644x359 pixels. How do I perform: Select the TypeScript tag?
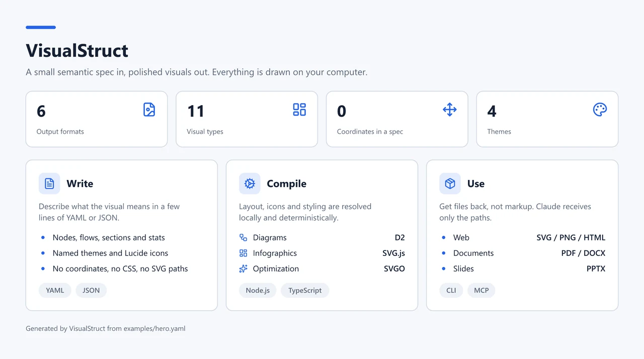(x=305, y=290)
